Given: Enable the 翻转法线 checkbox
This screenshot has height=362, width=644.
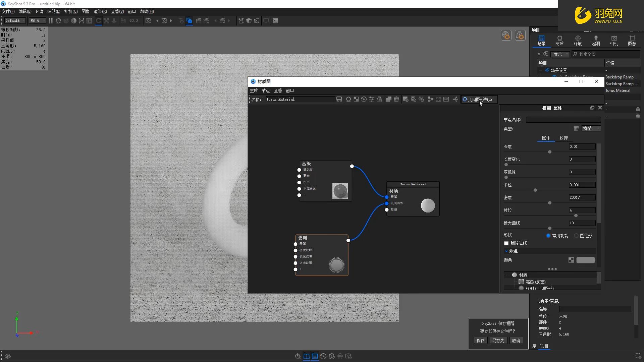Looking at the screenshot, I should tap(506, 243).
